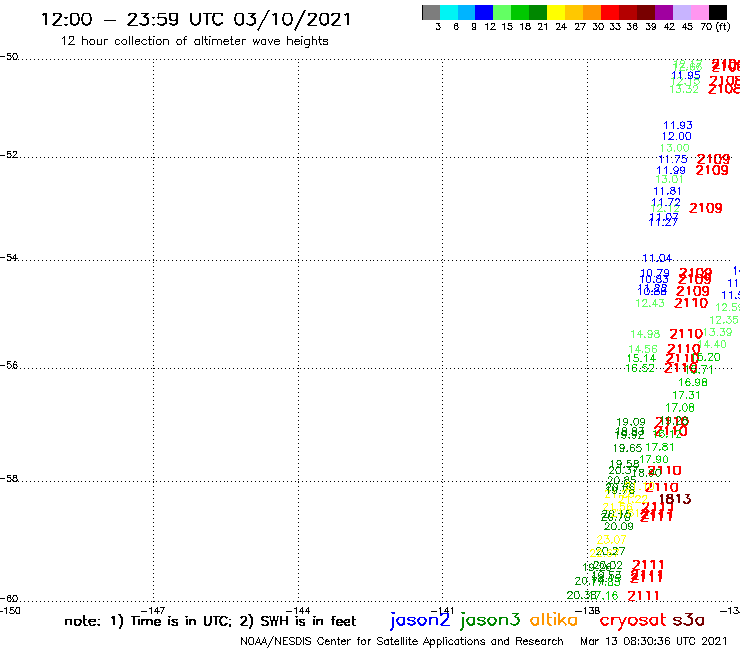Click the dark green value 19.65

coord(627,448)
